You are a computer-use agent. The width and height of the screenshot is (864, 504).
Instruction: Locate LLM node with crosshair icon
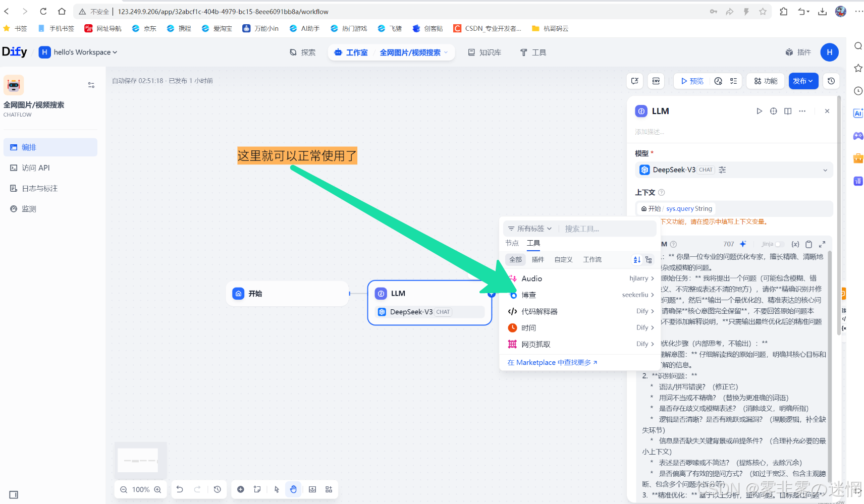773,111
